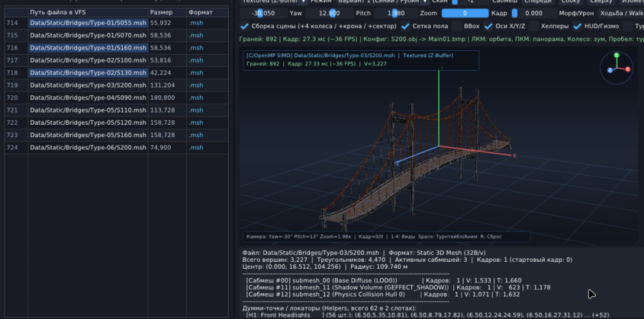
Task: Click the Zoom slider showing 1.980
Action: (395, 13)
